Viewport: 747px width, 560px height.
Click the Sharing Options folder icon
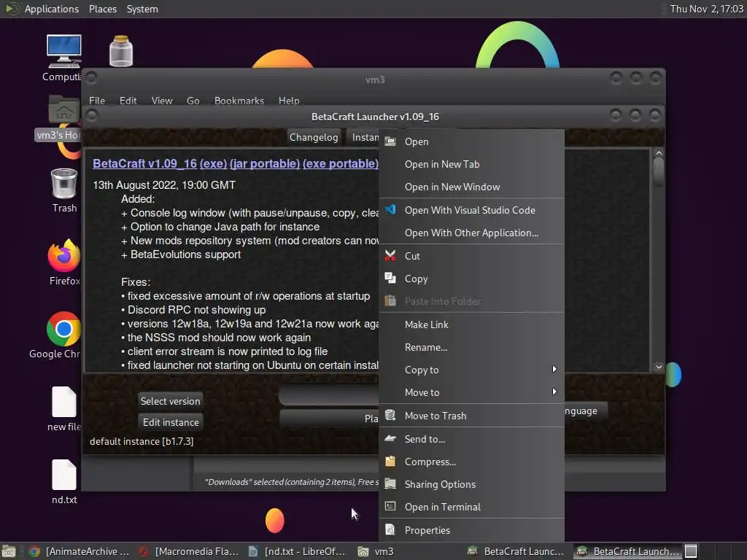(390, 484)
